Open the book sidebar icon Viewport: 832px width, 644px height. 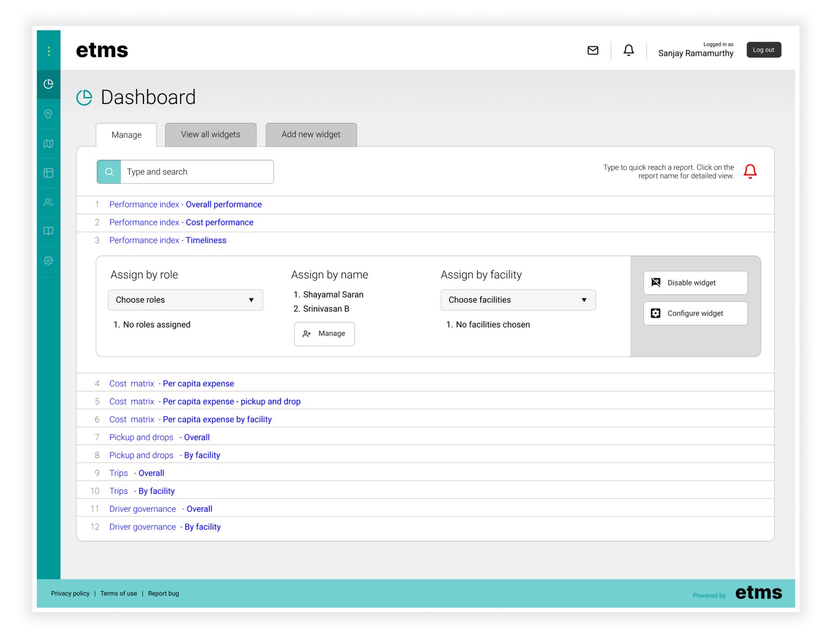(x=48, y=231)
